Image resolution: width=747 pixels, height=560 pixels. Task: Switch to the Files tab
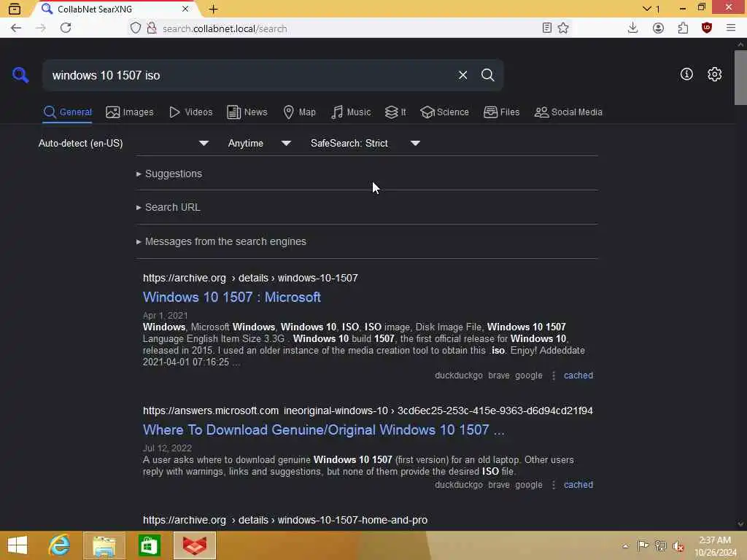pos(501,112)
